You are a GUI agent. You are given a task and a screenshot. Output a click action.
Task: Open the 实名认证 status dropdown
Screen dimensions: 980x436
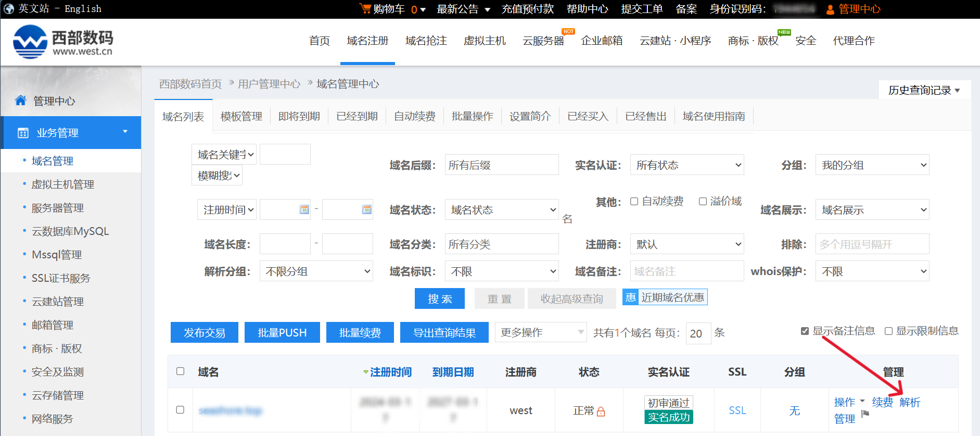pos(686,165)
